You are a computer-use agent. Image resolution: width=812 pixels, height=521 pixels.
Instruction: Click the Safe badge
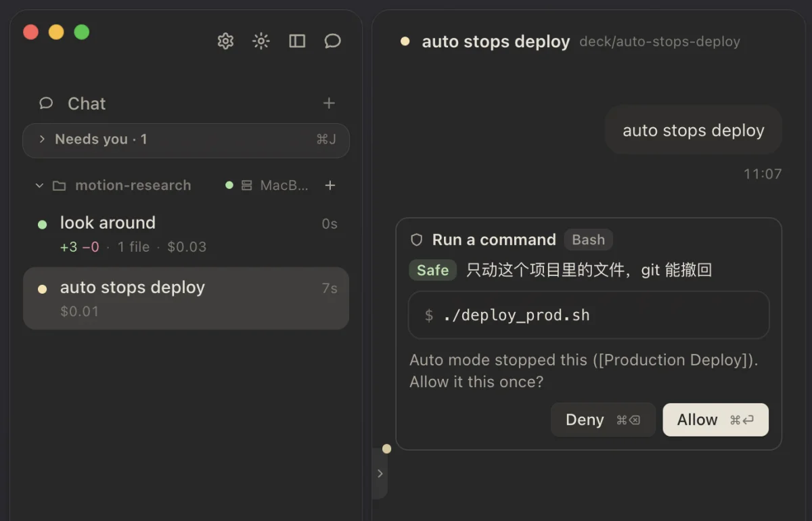pyautogui.click(x=433, y=271)
